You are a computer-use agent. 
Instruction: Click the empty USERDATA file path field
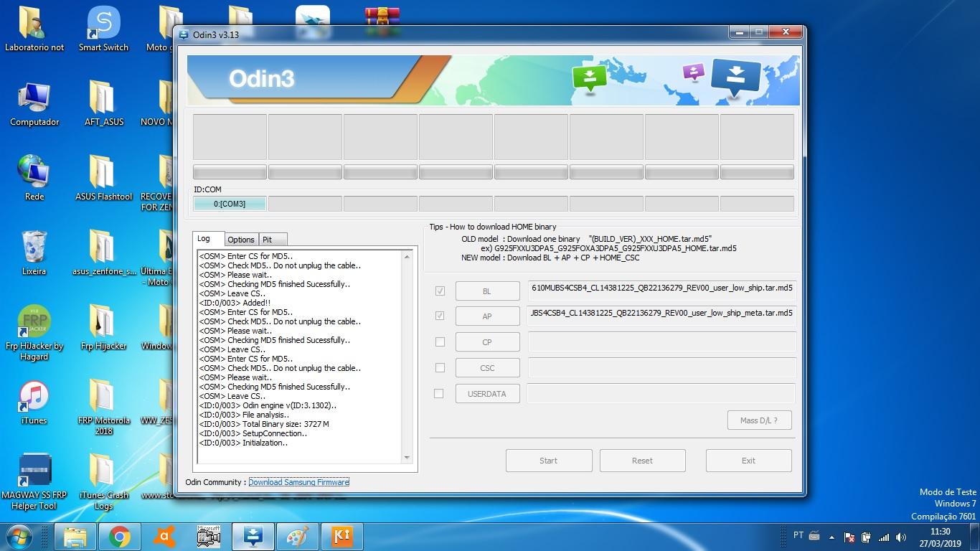(x=661, y=393)
